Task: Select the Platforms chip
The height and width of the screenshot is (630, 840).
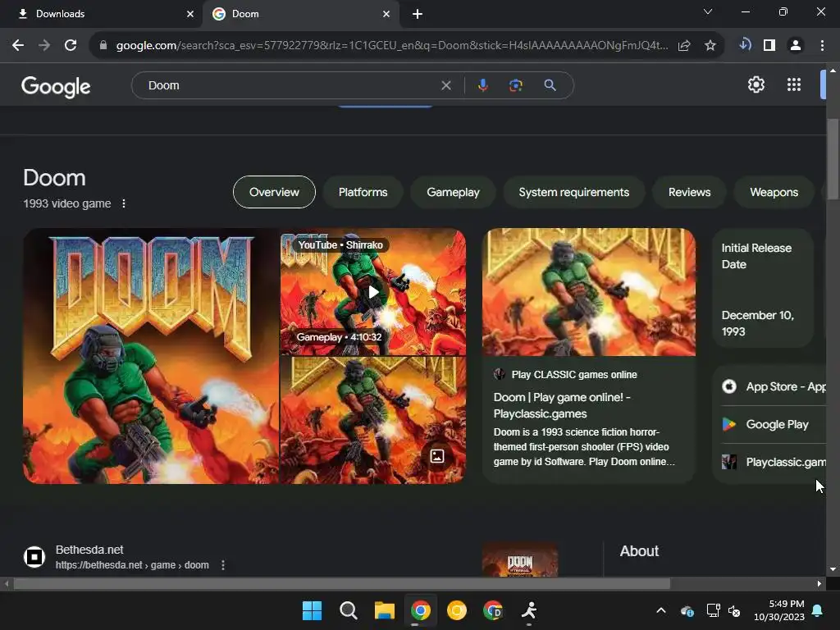Action: point(363,192)
